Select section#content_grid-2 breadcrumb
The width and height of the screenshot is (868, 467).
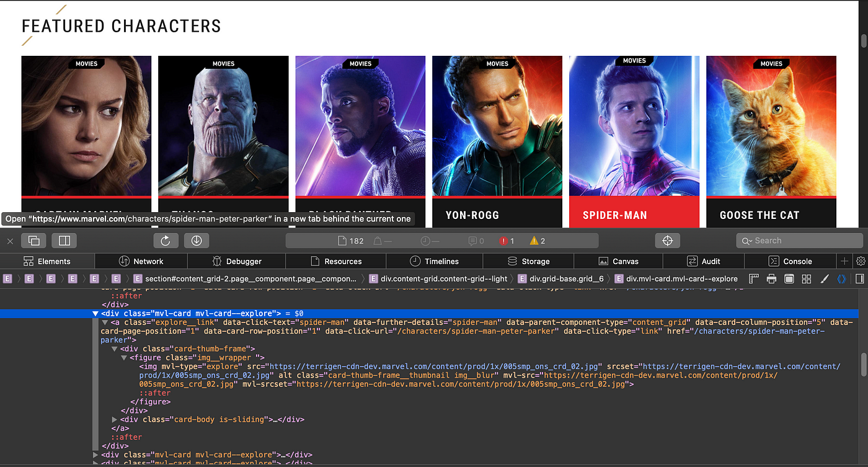coord(245,279)
